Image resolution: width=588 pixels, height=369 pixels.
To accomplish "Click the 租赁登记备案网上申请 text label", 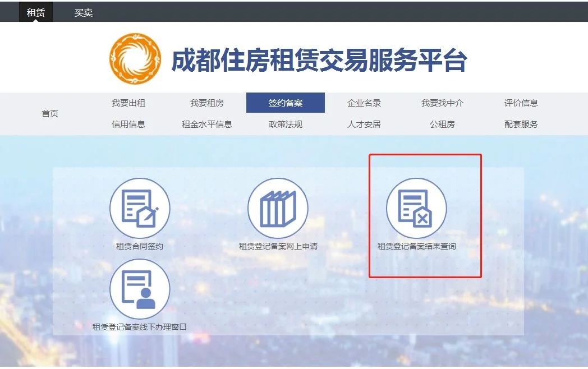I will pos(278,246).
